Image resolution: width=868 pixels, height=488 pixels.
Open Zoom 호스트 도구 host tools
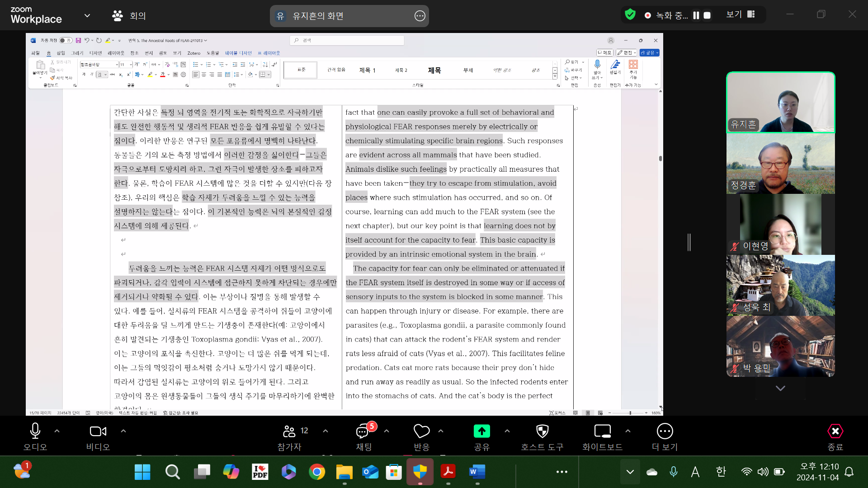point(542,436)
